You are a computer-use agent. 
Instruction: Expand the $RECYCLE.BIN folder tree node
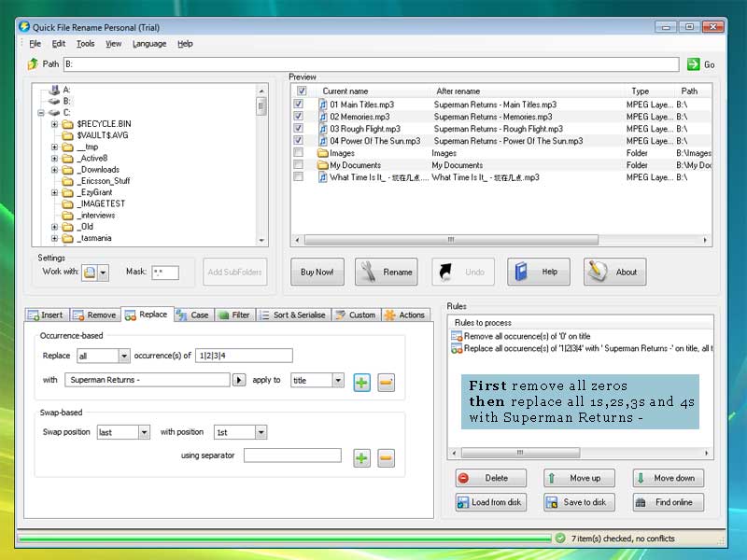pos(55,123)
